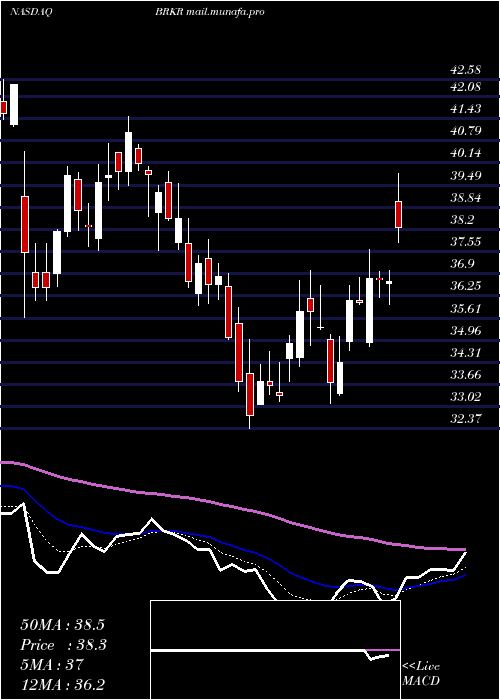The image size is (500, 700).
Task: Select the 32.37 price axis label
Action: pos(465,419)
